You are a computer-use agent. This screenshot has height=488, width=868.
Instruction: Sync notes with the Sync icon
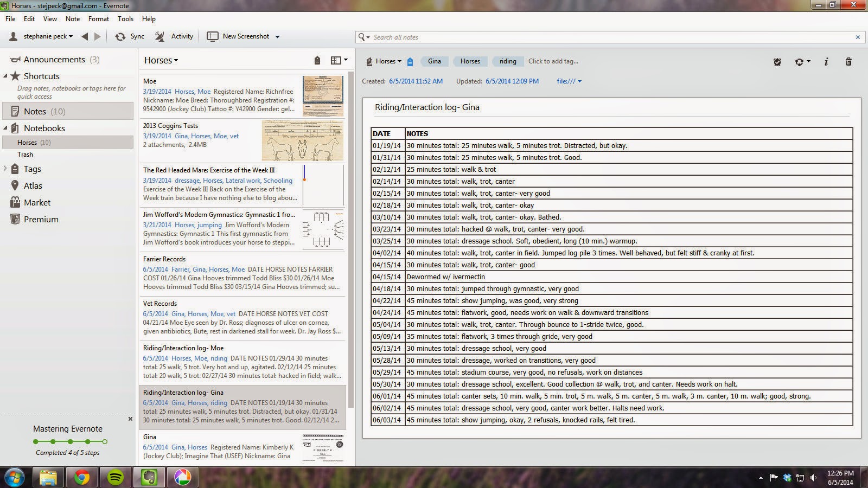point(120,36)
